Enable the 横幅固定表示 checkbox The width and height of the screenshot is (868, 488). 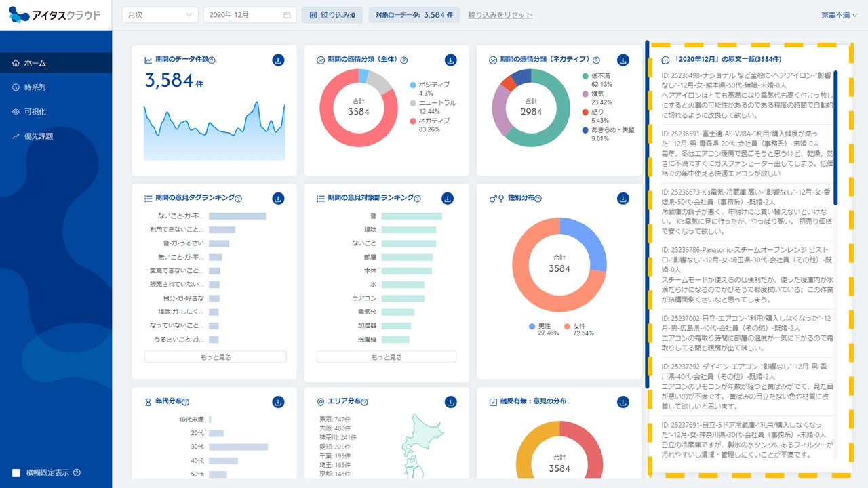(x=16, y=472)
